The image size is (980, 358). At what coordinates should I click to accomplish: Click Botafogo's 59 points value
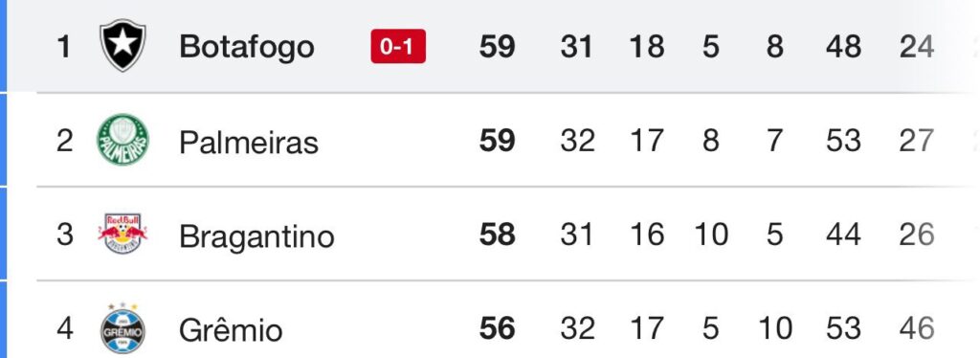[497, 47]
